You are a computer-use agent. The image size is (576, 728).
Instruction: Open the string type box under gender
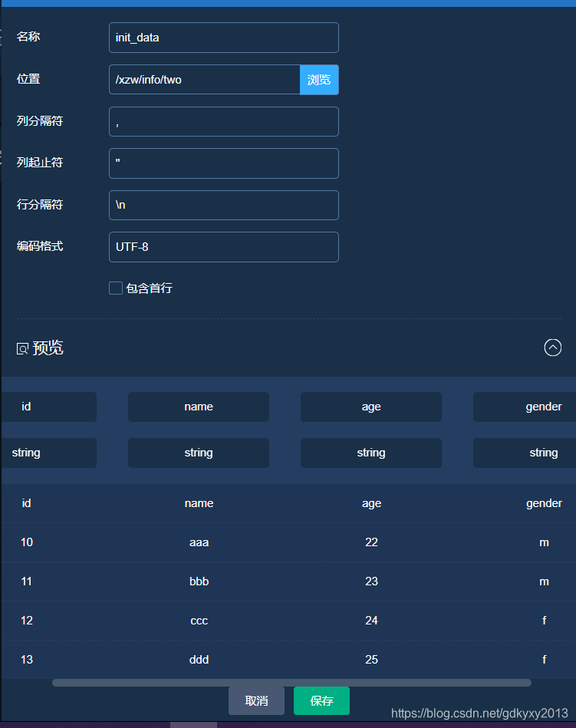tap(525, 453)
